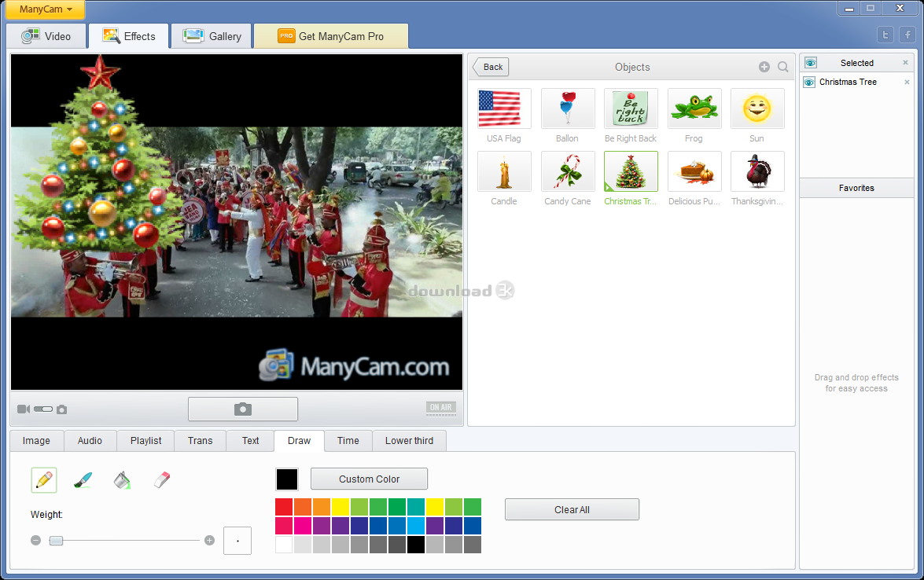Add Delicious Pumpkin pie object
This screenshot has height=580, width=924.
point(694,171)
